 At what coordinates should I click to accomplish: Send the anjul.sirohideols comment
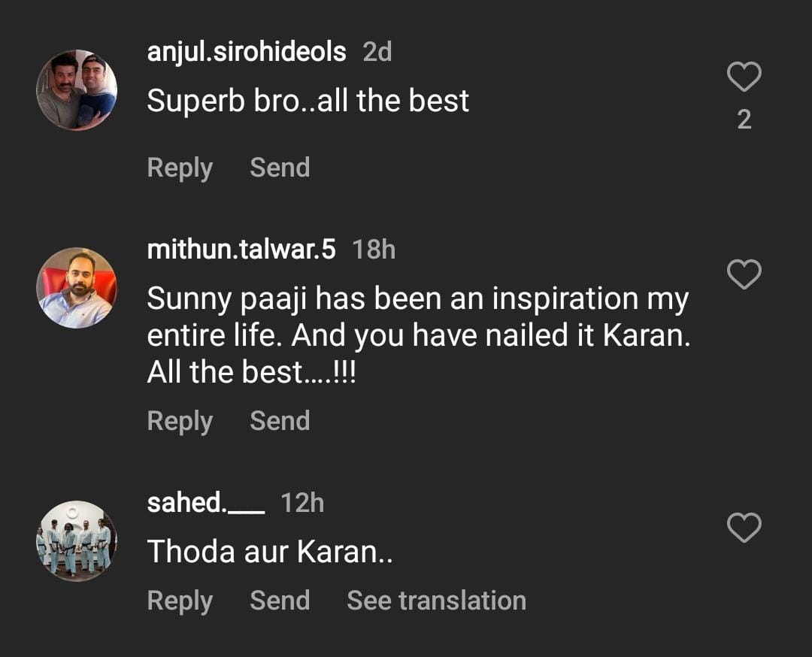pyautogui.click(x=280, y=168)
